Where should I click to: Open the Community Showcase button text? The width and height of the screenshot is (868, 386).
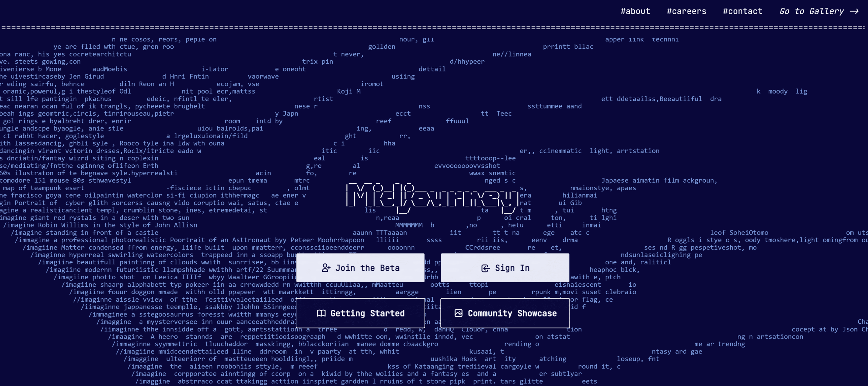pos(512,313)
